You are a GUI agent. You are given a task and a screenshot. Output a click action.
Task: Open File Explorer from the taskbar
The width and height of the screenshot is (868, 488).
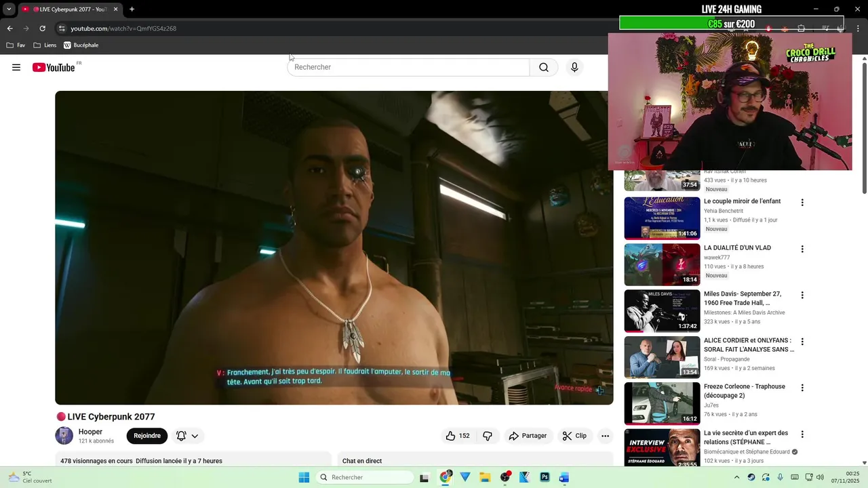[485, 477]
